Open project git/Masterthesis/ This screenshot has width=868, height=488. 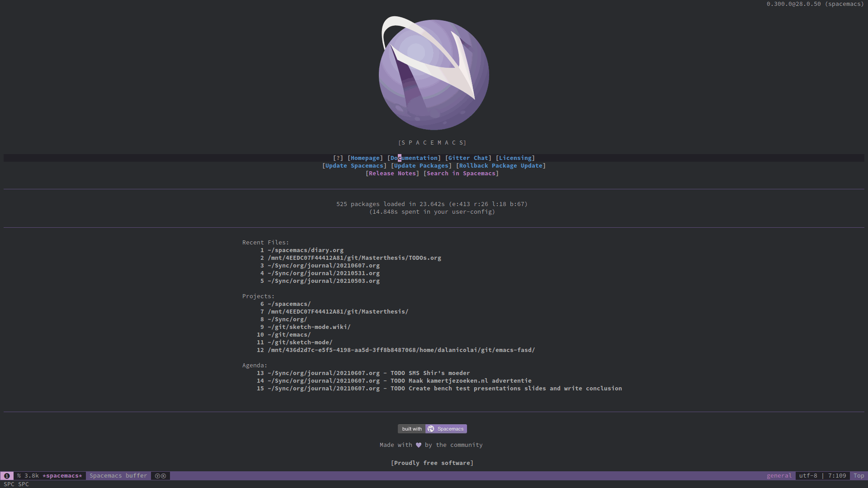[x=338, y=312]
